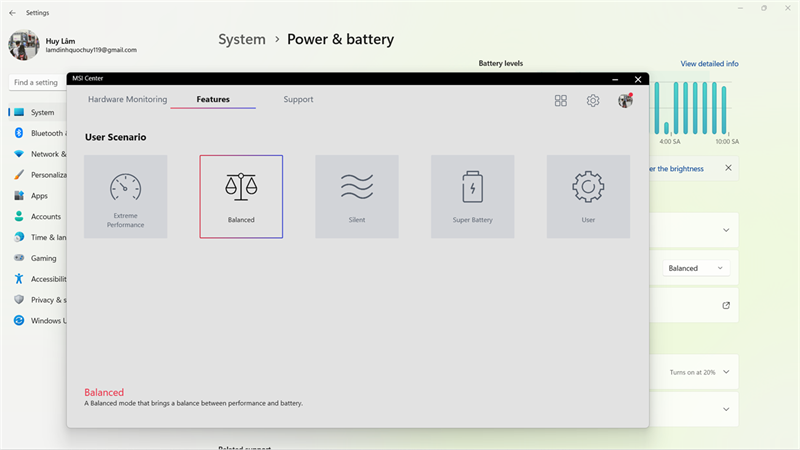Open the Support tab
Screen dimensions: 800x450
click(298, 99)
